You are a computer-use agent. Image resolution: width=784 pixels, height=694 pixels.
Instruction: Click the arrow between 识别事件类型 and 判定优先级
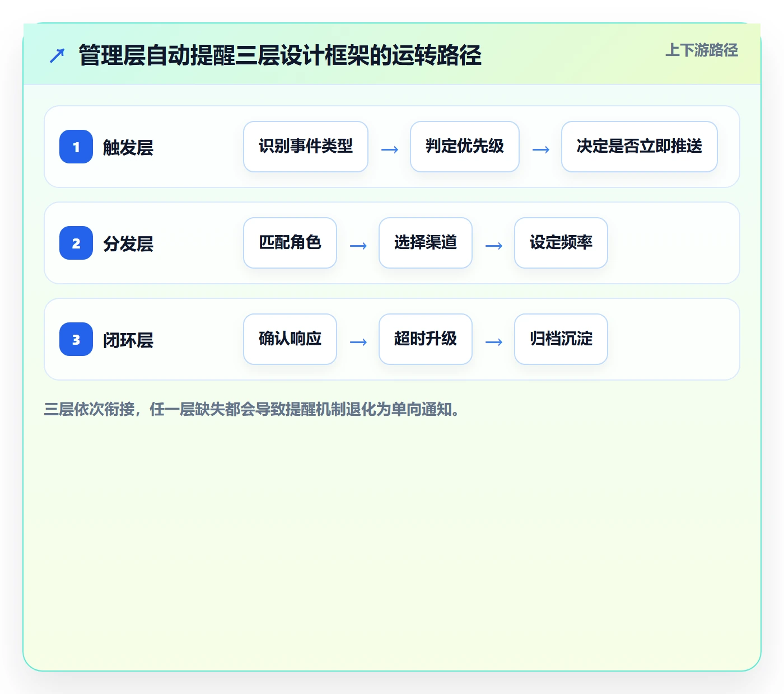(390, 149)
